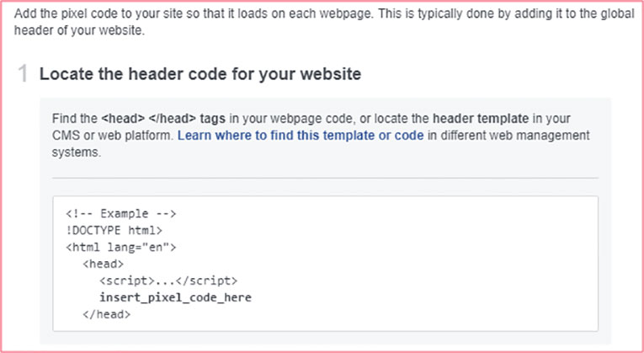Click 'in different web management' text
Viewport: 644px width, 353px height.
[508, 136]
